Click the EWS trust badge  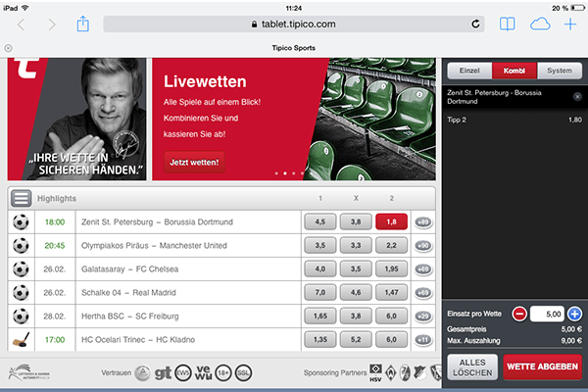(x=183, y=372)
